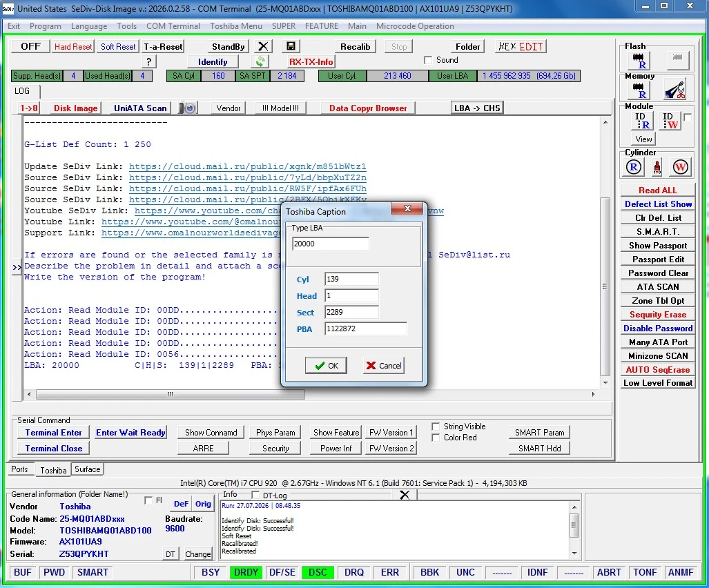Viewport: 709px width, 588px height.
Task: Close the Toshiba Caption dialog
Action: [407, 208]
